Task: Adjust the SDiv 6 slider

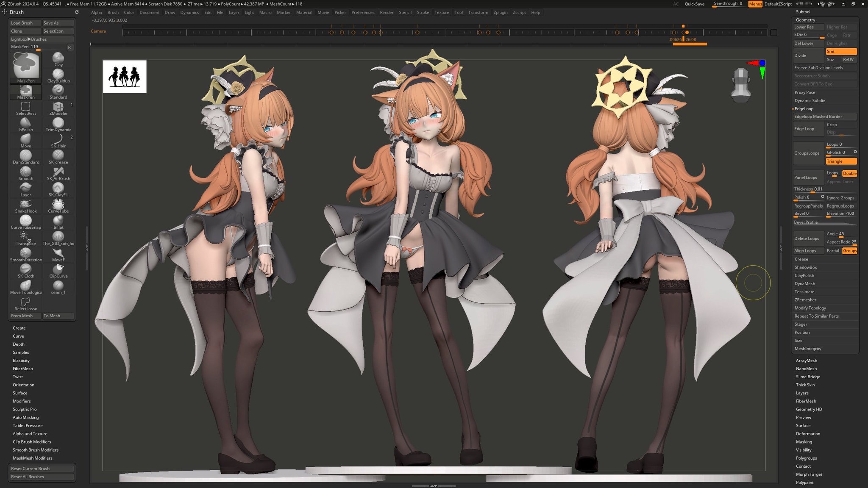Action: point(809,35)
